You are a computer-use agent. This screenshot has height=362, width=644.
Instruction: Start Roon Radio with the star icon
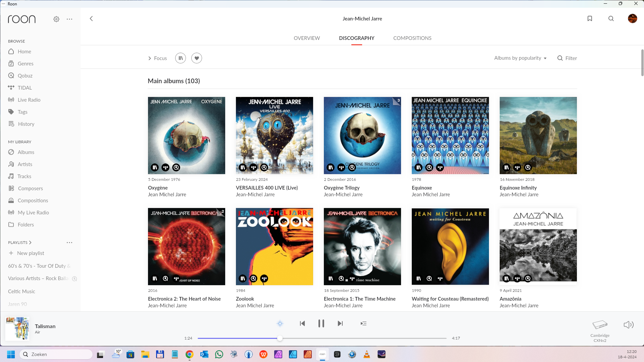click(x=280, y=323)
